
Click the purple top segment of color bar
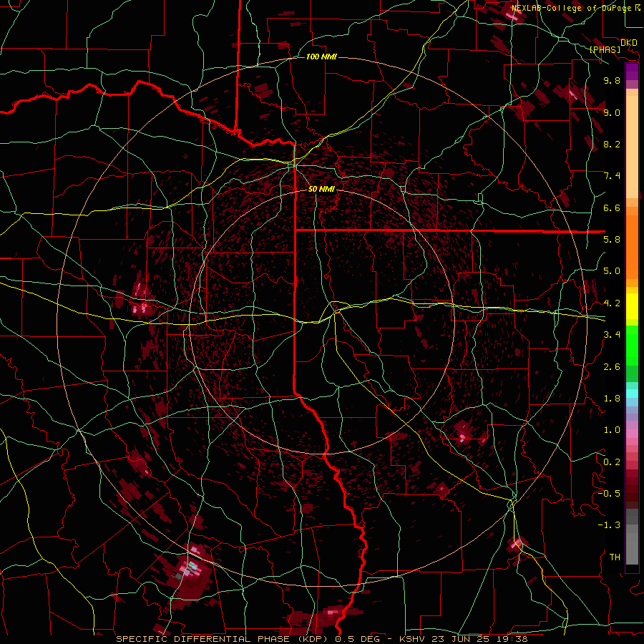632,72
